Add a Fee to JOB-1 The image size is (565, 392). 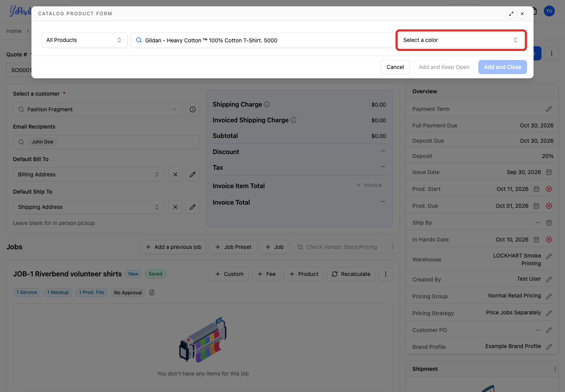pos(266,274)
